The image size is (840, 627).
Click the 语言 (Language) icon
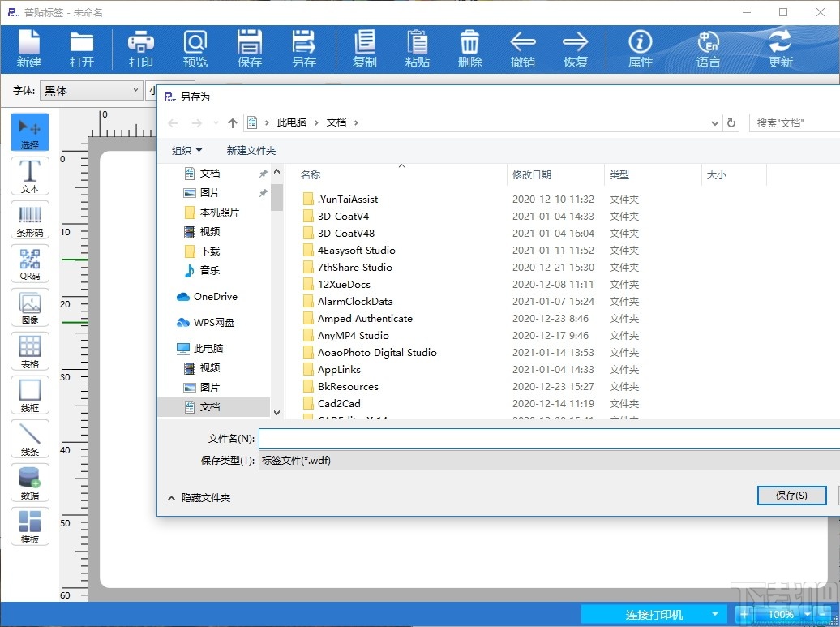(708, 49)
